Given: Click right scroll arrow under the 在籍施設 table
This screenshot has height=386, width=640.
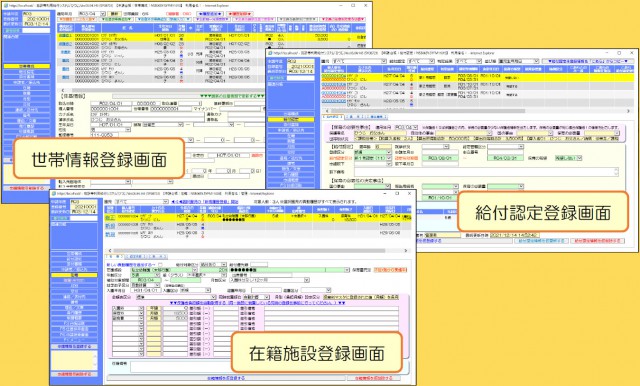Looking at the screenshot, I should (405, 251).
